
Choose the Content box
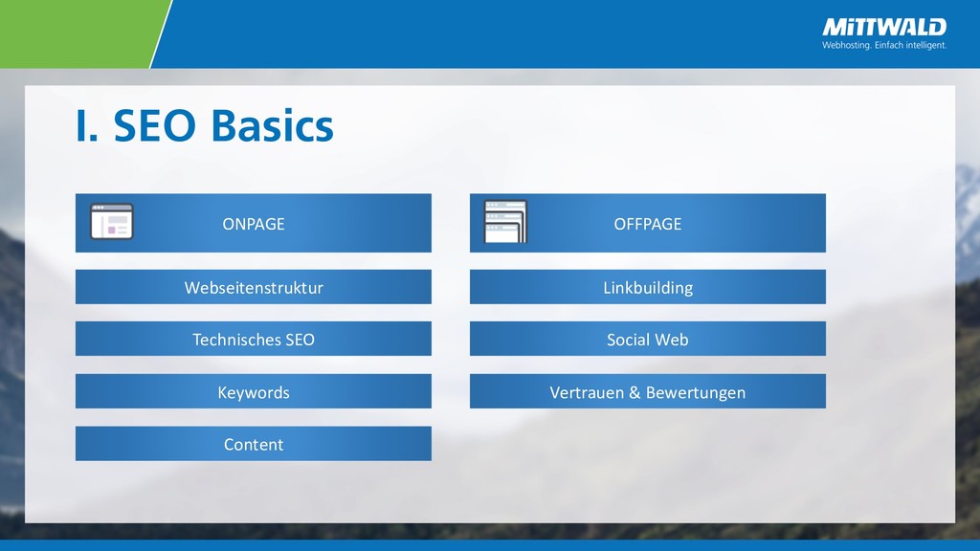[253, 444]
